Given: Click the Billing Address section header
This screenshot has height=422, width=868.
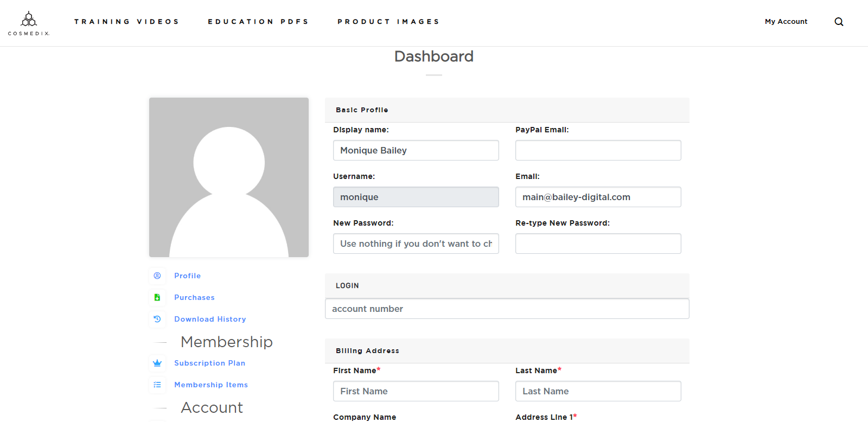Looking at the screenshot, I should pyautogui.click(x=507, y=351).
